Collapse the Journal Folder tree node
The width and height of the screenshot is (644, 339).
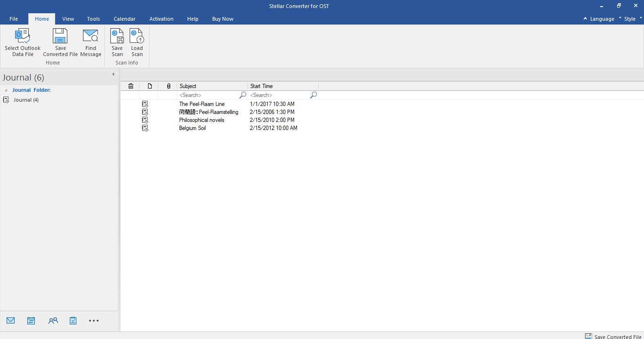(x=6, y=90)
